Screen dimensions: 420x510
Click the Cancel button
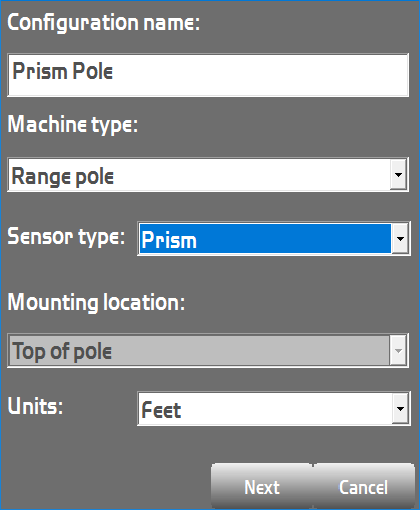coord(364,487)
